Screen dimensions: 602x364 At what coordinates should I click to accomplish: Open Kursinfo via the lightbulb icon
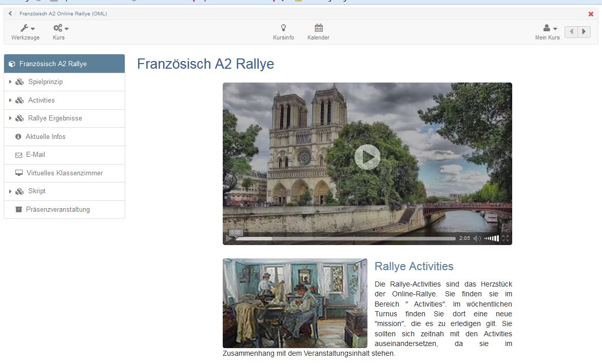point(283,28)
